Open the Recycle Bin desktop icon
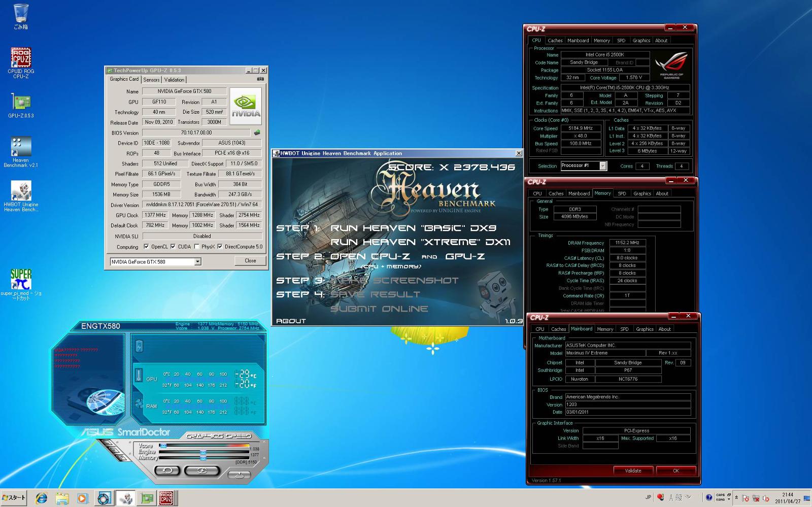This screenshot has height=507, width=812. point(21,17)
